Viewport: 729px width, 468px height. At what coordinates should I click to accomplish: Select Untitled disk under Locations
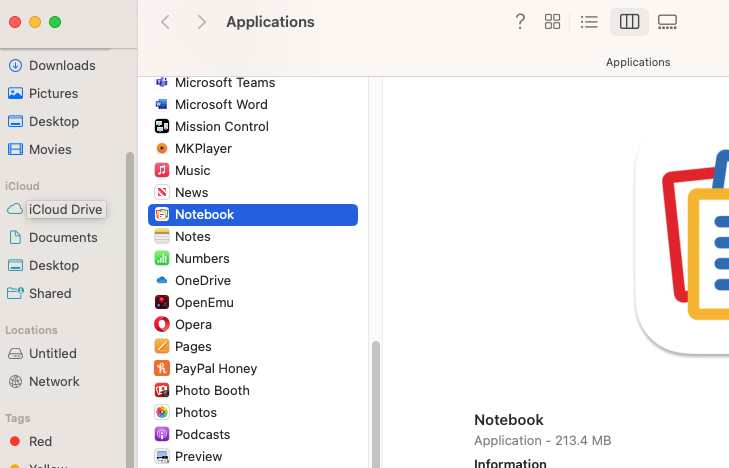tap(53, 354)
